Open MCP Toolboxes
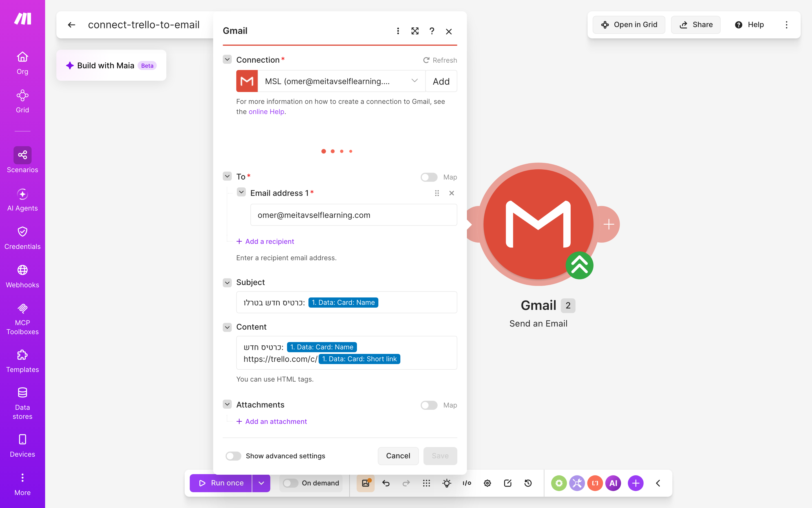The image size is (812, 508). pyautogui.click(x=23, y=319)
